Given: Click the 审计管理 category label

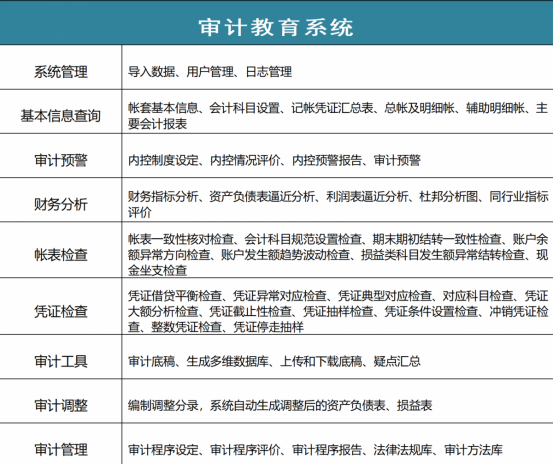Looking at the screenshot, I should (x=61, y=450).
